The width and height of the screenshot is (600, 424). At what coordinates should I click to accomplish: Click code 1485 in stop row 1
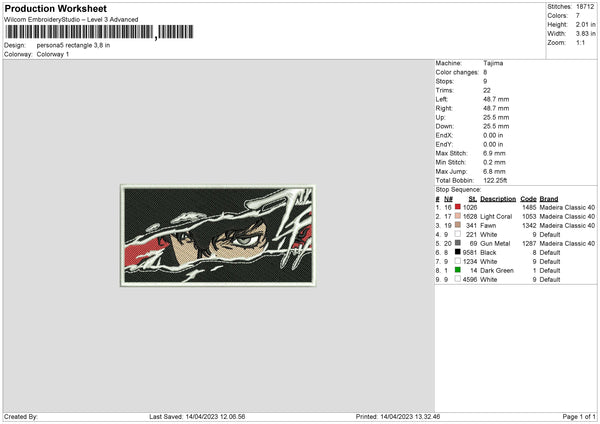coord(529,207)
